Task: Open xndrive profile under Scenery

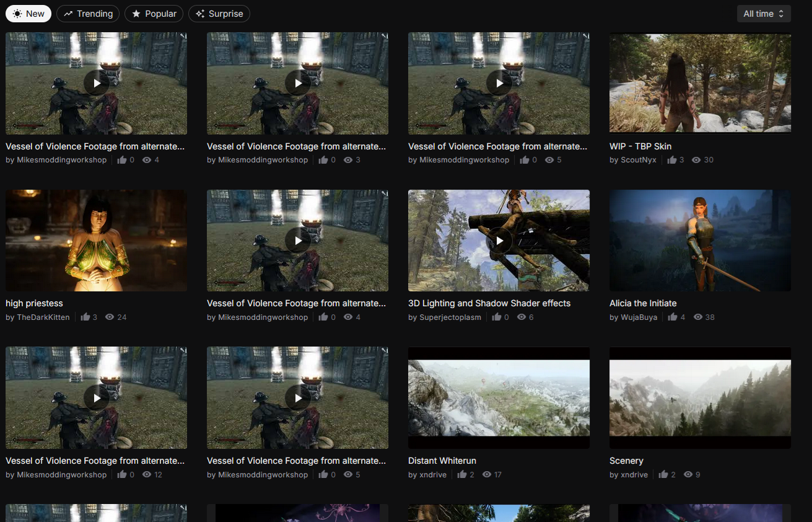Action: 634,475
